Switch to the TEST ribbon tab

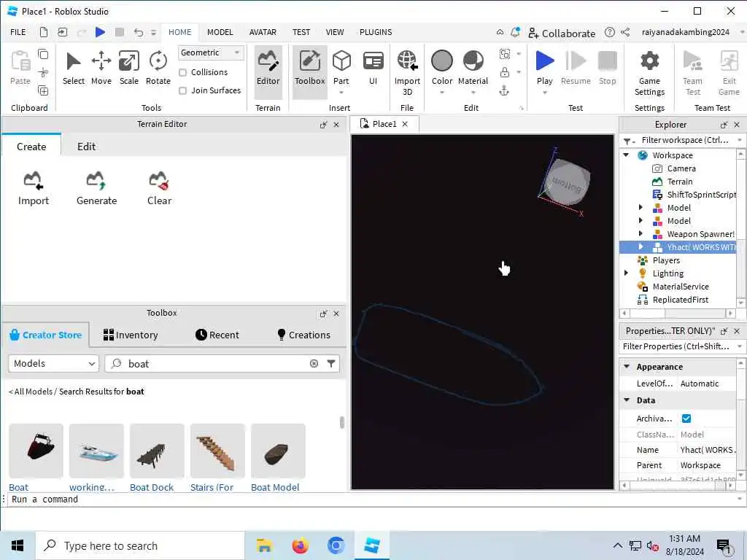pos(301,32)
